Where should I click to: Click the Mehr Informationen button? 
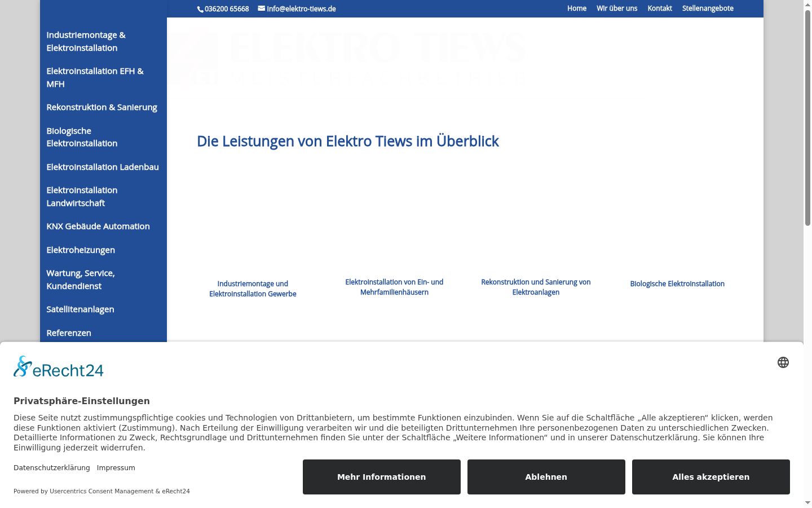[x=382, y=477]
